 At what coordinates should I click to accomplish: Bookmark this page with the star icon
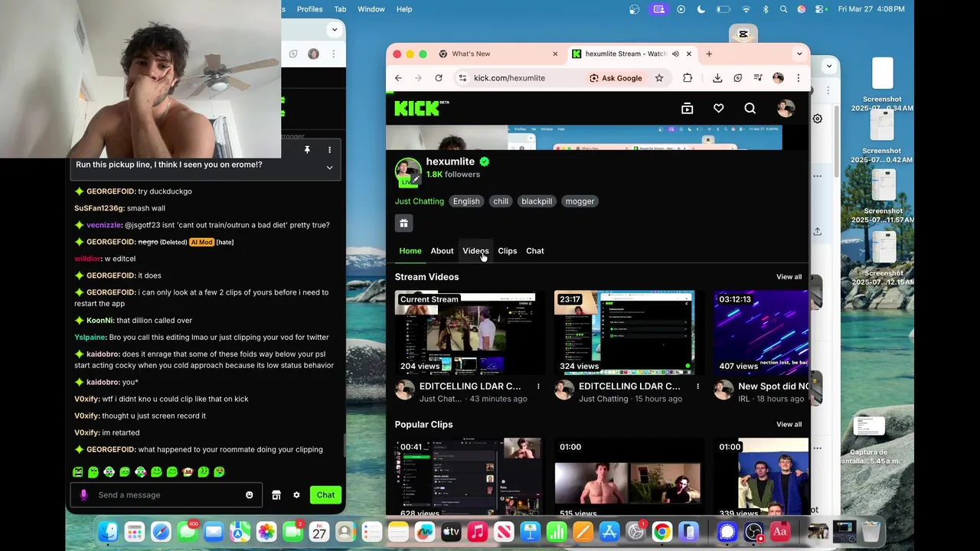coord(658,78)
